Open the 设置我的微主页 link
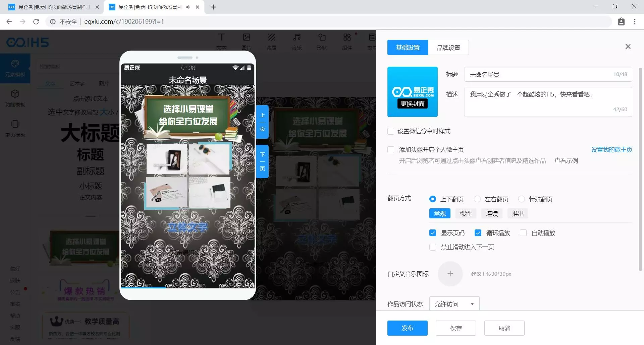Viewport: 644px width, 345px height. tap(611, 150)
